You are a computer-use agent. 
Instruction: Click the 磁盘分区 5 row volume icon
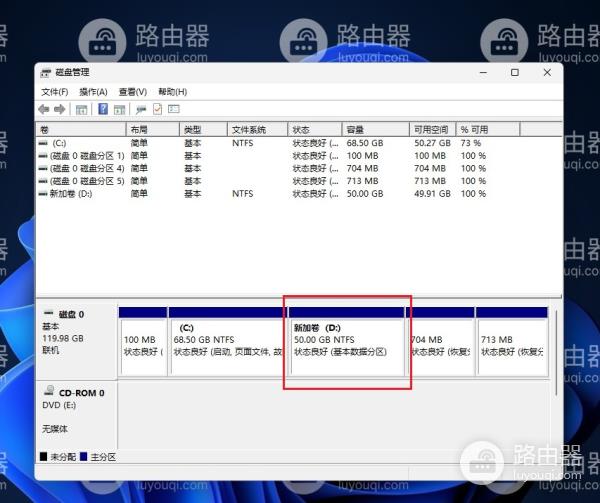pos(43,181)
